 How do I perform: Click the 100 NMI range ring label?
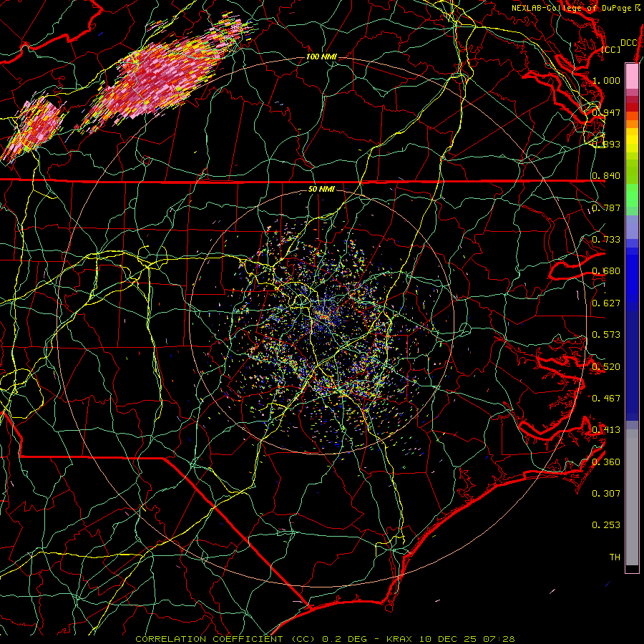coord(321,57)
